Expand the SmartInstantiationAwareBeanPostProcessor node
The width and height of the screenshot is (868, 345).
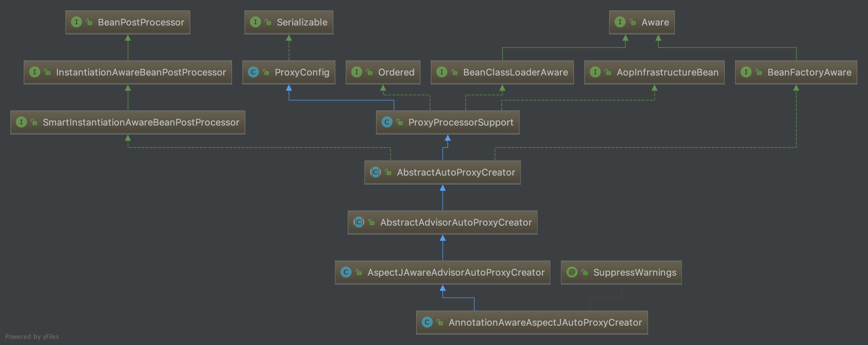tap(127, 122)
